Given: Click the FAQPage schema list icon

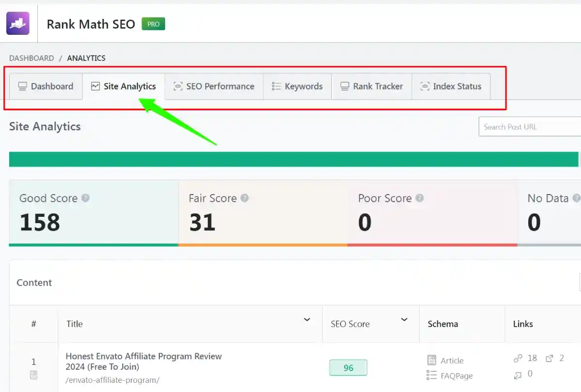Looking at the screenshot, I should [x=432, y=376].
